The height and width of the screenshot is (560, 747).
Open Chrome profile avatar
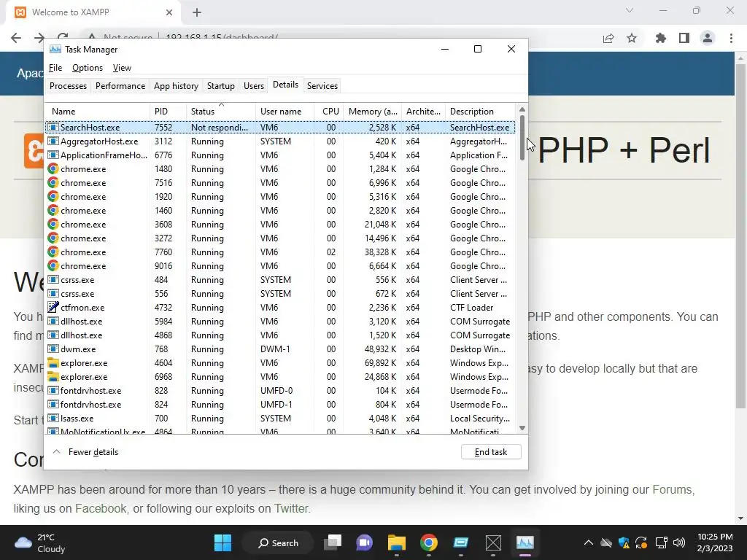point(708,38)
